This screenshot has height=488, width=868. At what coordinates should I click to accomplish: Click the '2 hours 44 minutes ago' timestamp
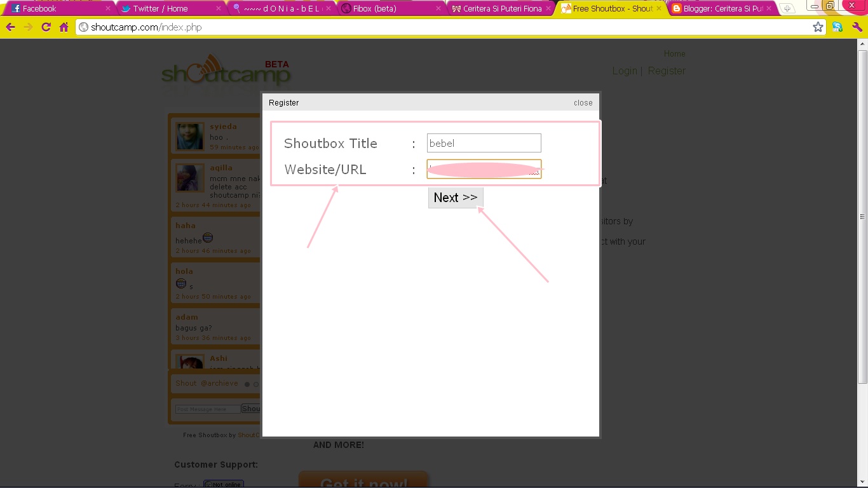click(x=213, y=205)
